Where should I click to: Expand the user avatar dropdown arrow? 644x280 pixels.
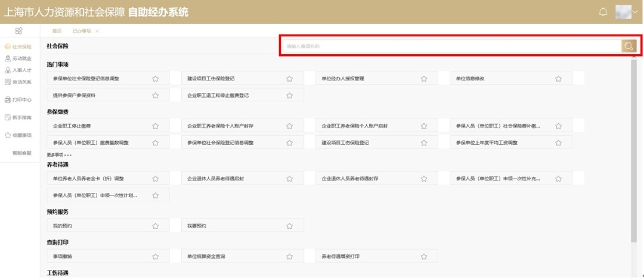pyautogui.click(x=635, y=12)
